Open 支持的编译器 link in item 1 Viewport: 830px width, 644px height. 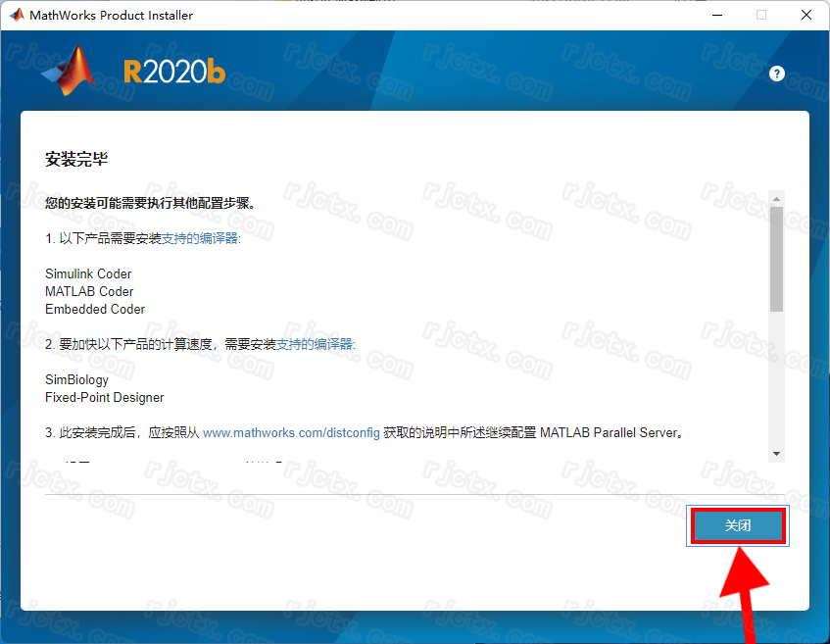tap(200, 239)
